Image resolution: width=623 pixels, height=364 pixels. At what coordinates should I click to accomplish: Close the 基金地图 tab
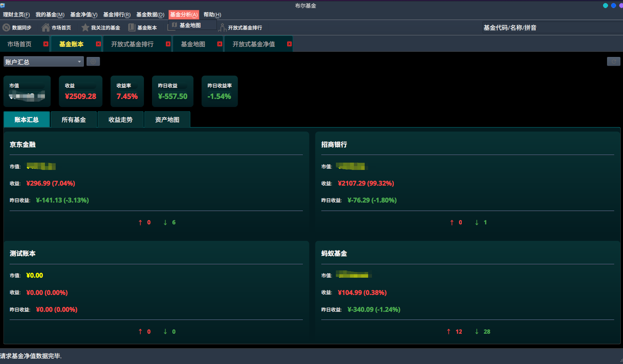(220, 44)
